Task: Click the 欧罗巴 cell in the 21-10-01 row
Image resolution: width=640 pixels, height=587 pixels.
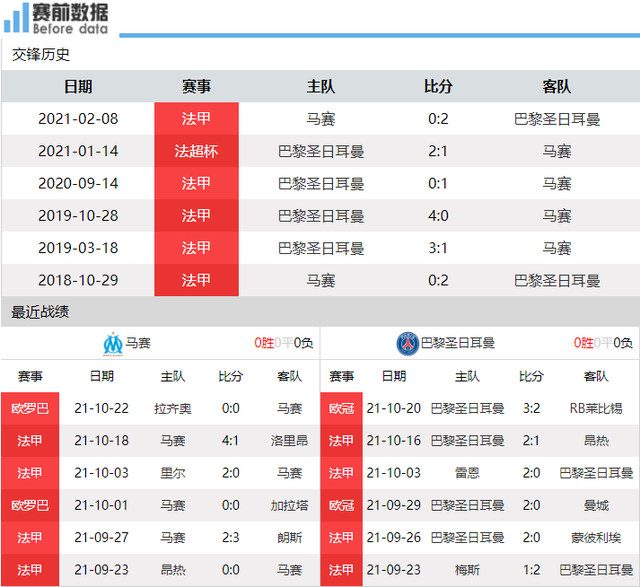Action: pos(30,505)
